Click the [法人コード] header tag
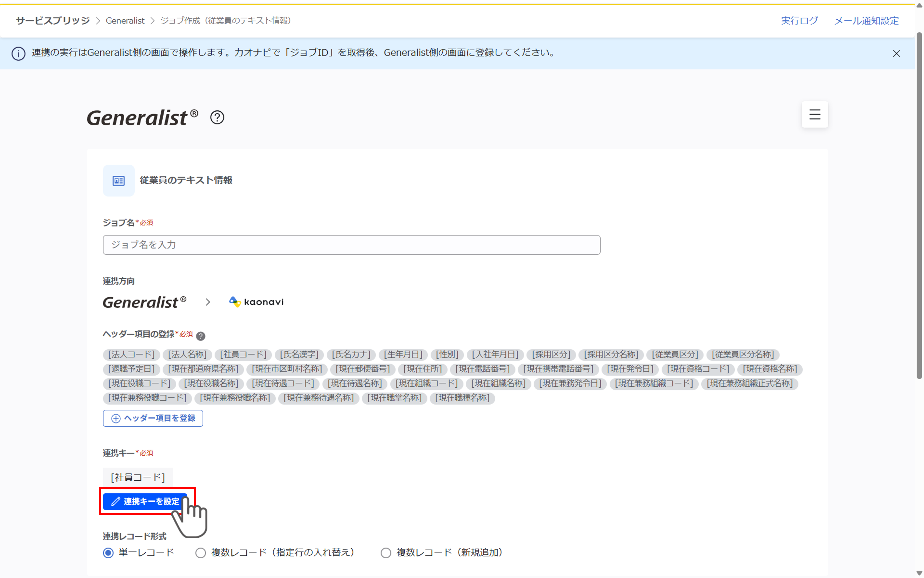Image resolution: width=924 pixels, height=578 pixels. (131, 355)
